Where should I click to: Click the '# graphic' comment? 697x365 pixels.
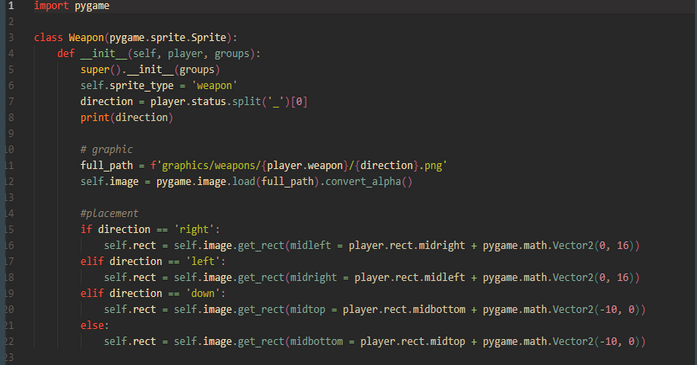tap(107, 149)
